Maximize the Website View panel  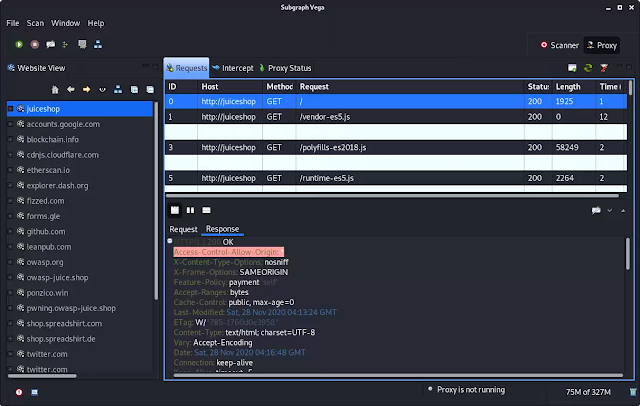coord(155,66)
